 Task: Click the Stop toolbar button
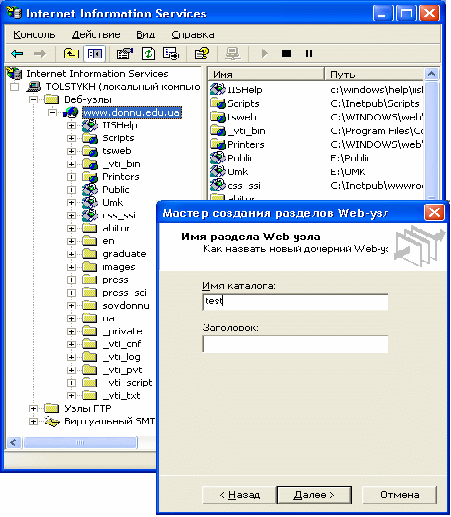pos(286,53)
